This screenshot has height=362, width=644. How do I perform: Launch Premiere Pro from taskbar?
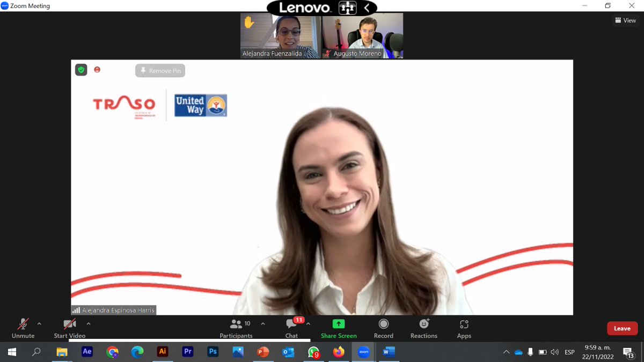click(187, 352)
